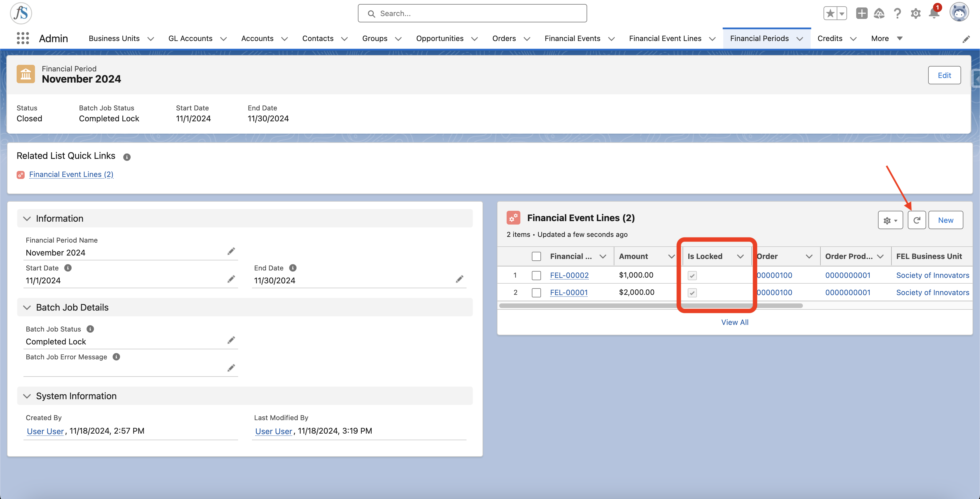Click the Financial Event Lines list icon
Viewport: 980px width, 499px height.
[513, 218]
